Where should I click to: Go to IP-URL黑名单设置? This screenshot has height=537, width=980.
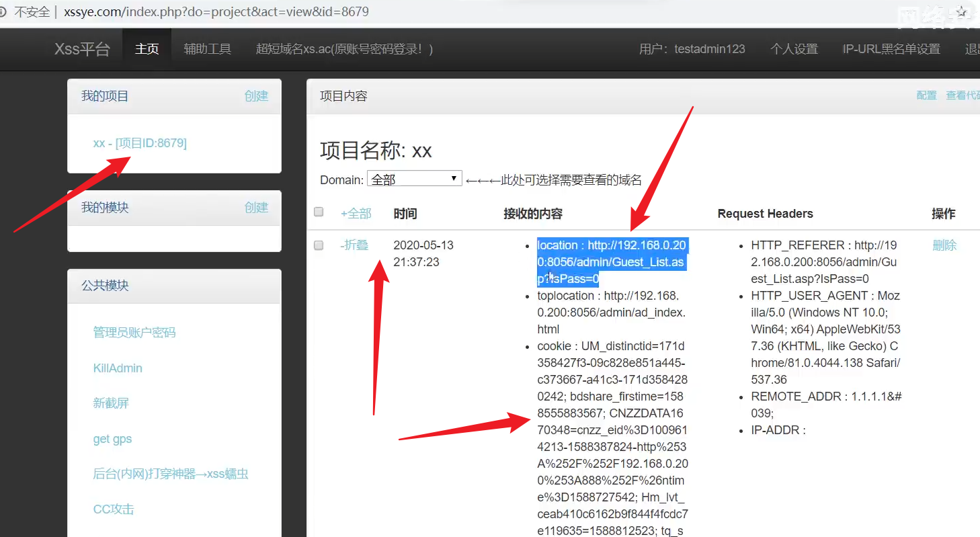pyautogui.click(x=891, y=49)
